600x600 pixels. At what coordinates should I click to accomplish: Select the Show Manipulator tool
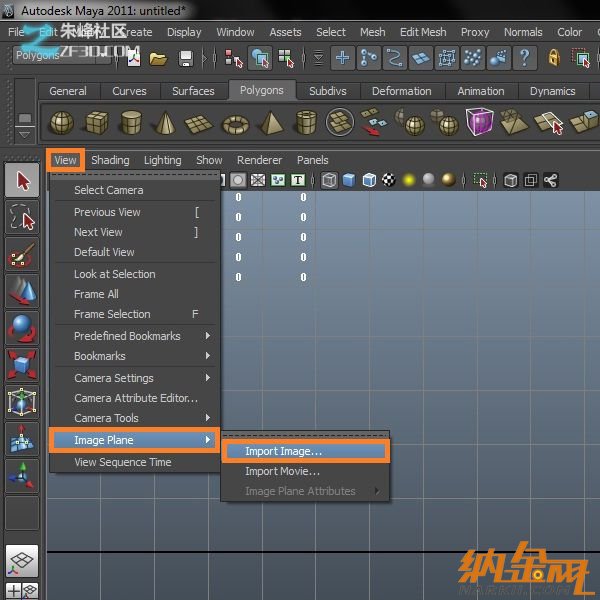tap(22, 476)
